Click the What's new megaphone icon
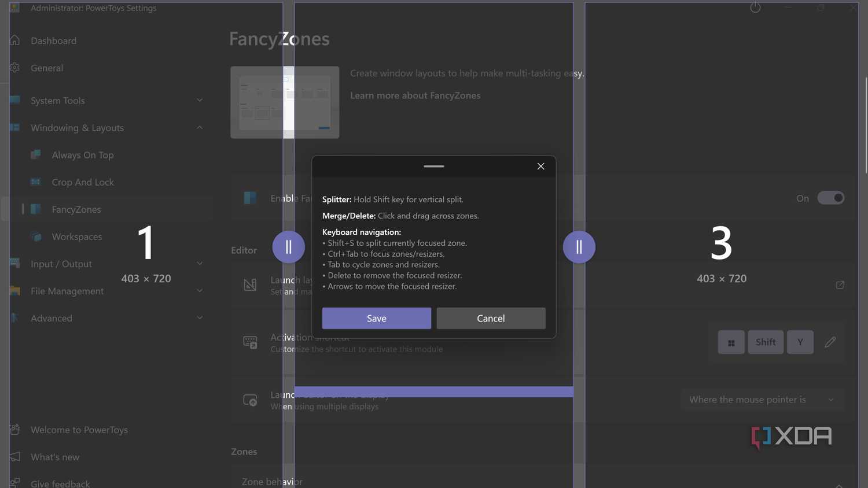This screenshot has width=868, height=488. coord(15,457)
